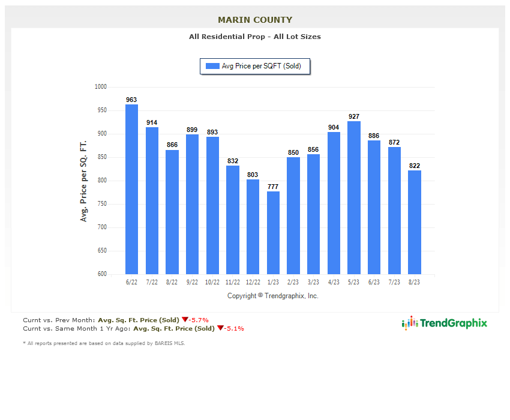Viewport: 510px width, 420px height.
Task: Select the 1000 gridline value
Action: pyautogui.click(x=101, y=86)
